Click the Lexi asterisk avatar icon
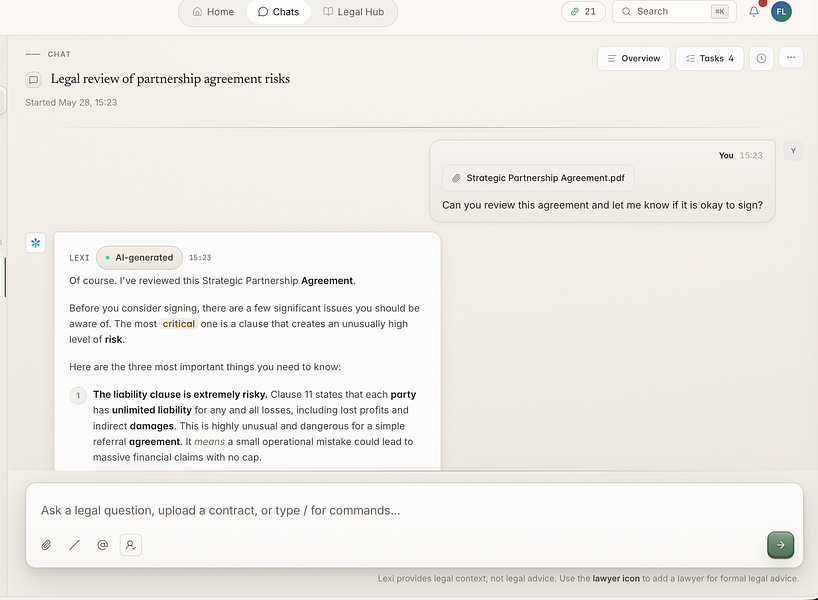 point(35,243)
